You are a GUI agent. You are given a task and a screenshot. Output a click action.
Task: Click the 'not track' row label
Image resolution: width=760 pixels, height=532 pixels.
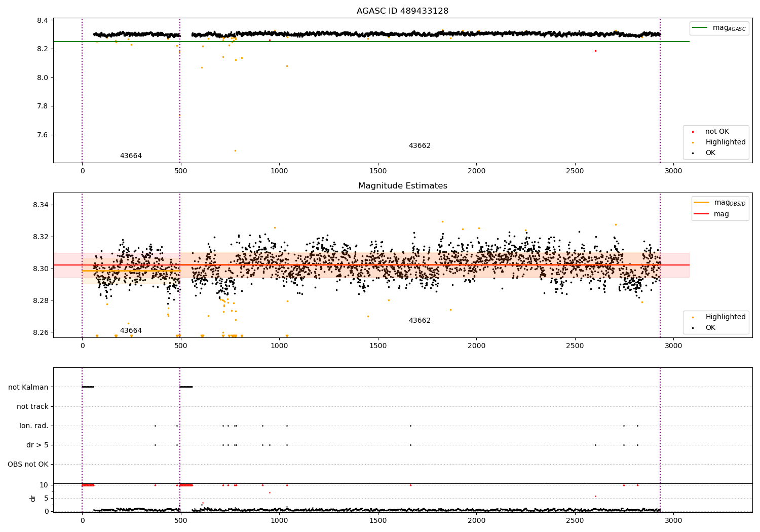[32, 406]
